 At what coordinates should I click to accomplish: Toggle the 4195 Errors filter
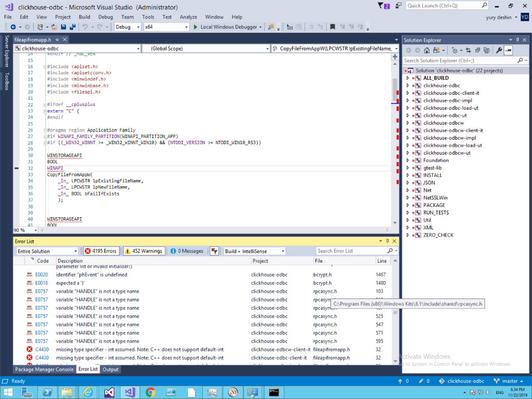tap(101, 251)
